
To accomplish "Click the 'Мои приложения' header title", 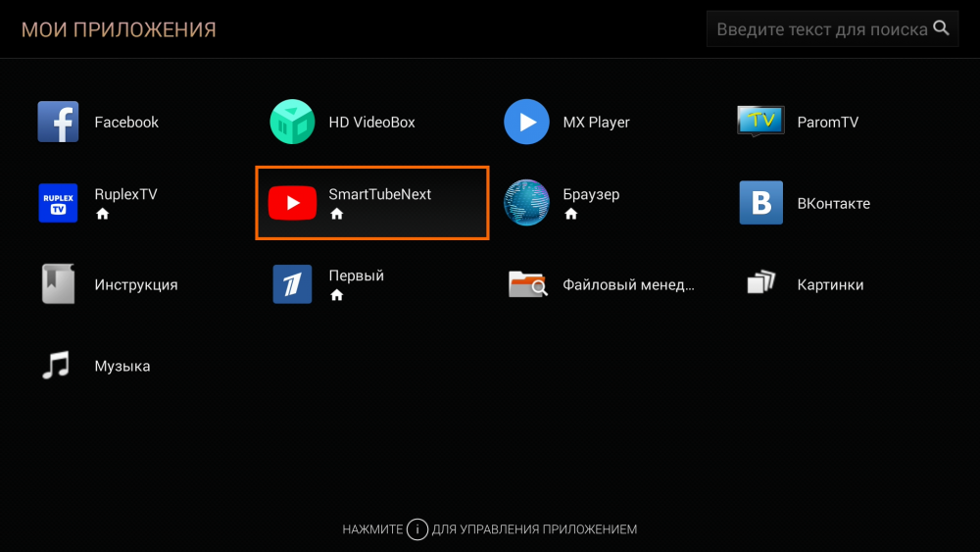I will 119,29.
